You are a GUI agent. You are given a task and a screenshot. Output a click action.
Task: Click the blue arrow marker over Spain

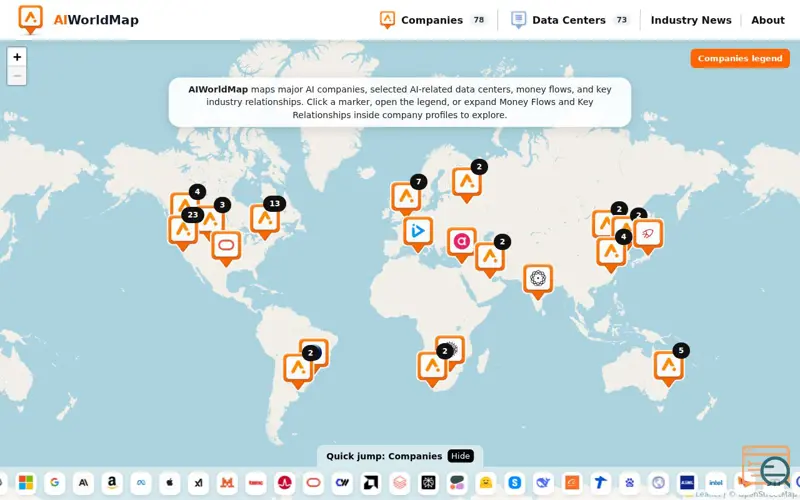coord(418,234)
